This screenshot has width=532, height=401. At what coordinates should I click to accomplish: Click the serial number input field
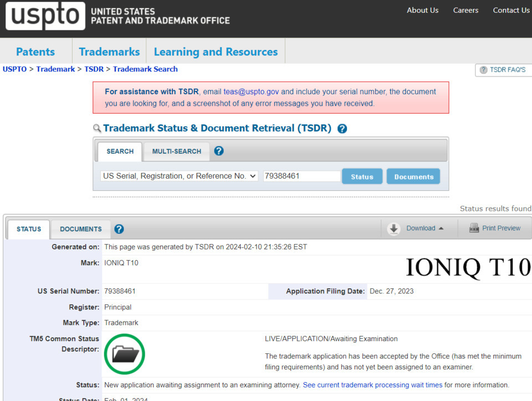[301, 176]
